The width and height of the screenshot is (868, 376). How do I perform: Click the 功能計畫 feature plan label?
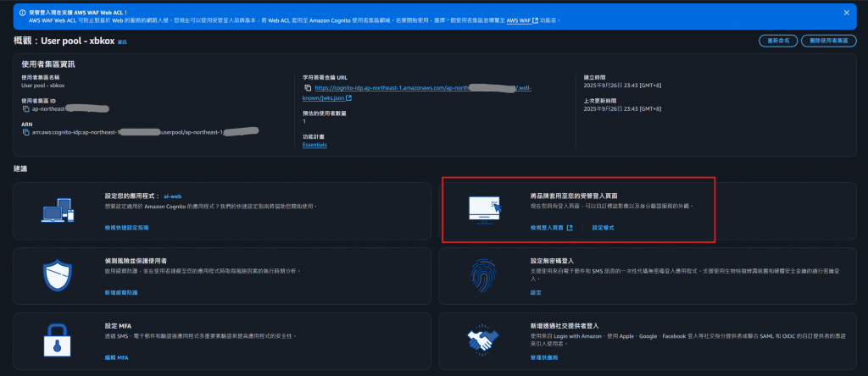312,137
